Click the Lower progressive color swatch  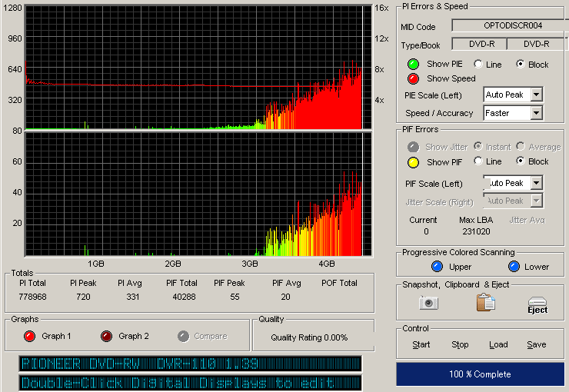click(x=514, y=267)
